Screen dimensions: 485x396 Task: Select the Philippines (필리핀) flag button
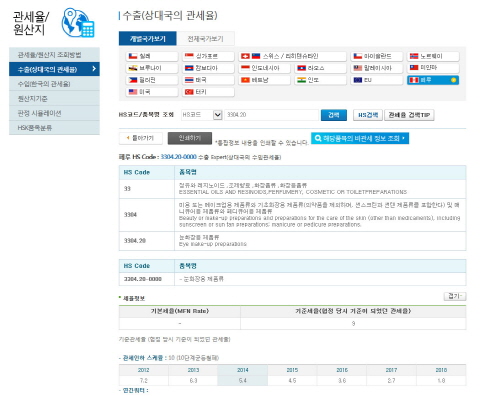pos(152,80)
